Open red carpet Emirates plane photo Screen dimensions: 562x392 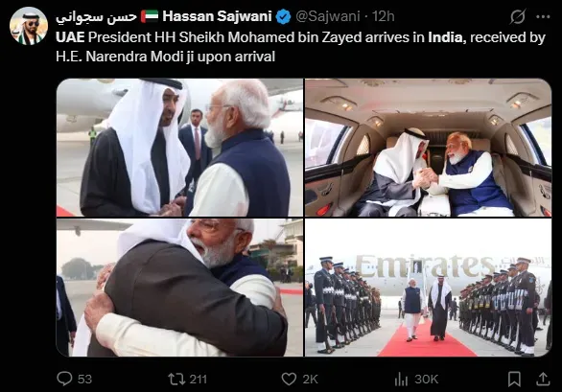428,288
